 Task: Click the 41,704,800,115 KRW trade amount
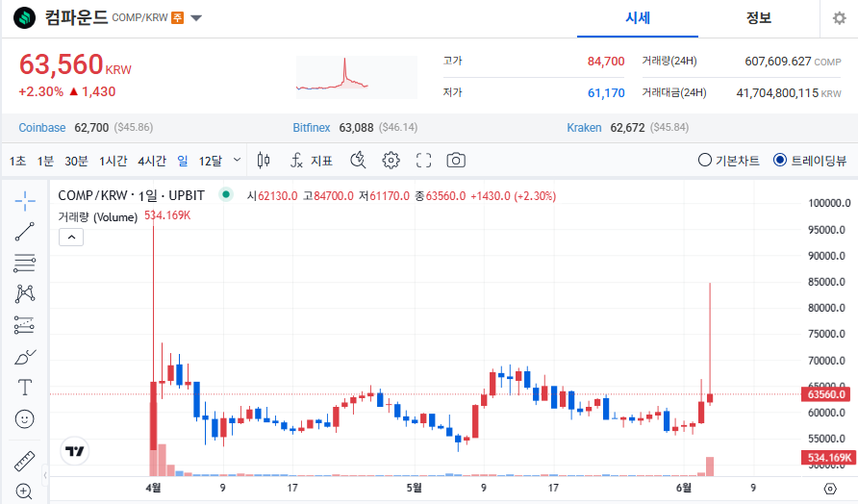789,93
